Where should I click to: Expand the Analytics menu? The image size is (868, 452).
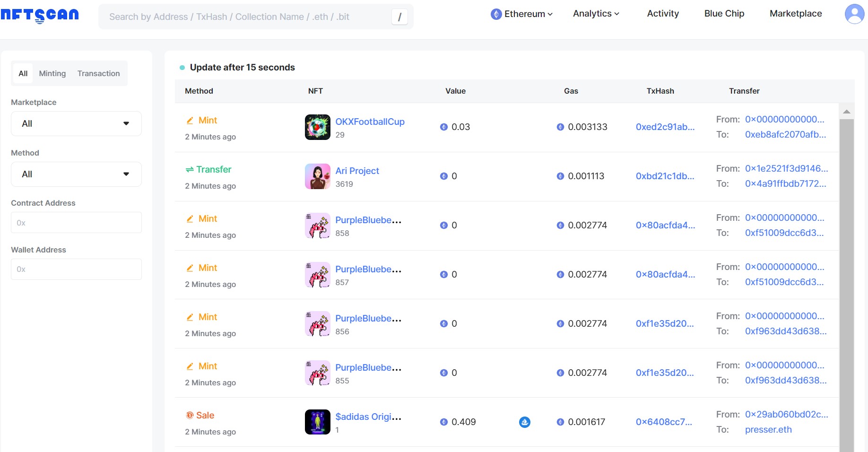[596, 14]
